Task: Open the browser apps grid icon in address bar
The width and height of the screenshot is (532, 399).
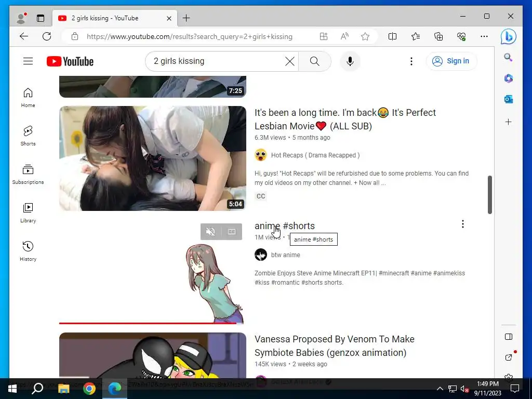Action: tap(324, 37)
